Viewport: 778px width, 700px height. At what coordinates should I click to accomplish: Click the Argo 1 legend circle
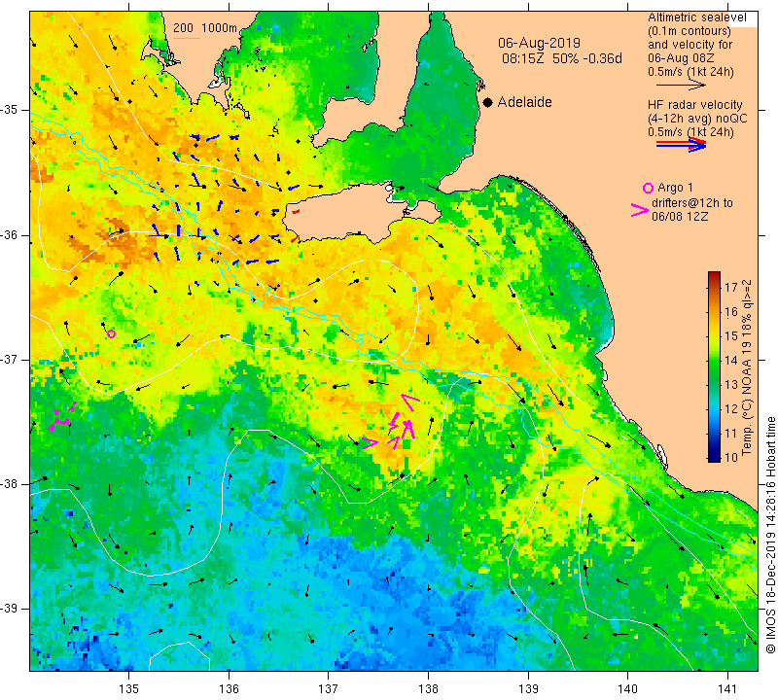point(648,188)
